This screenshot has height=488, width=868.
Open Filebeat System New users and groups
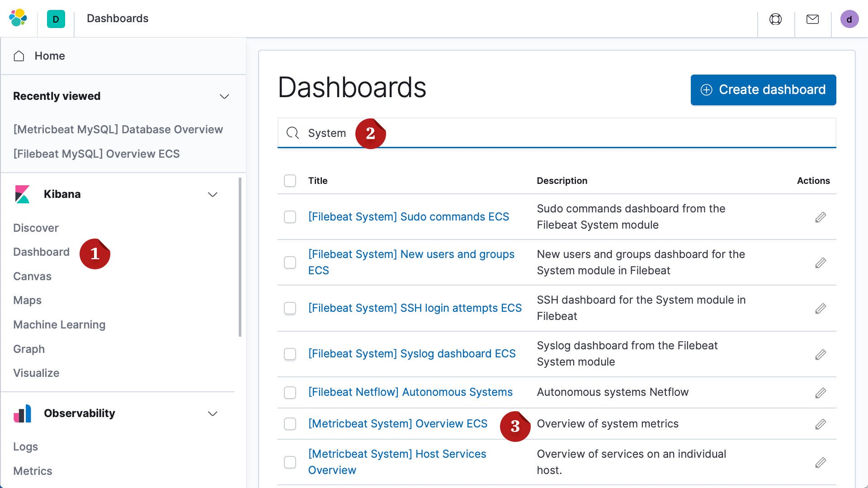[411, 262]
